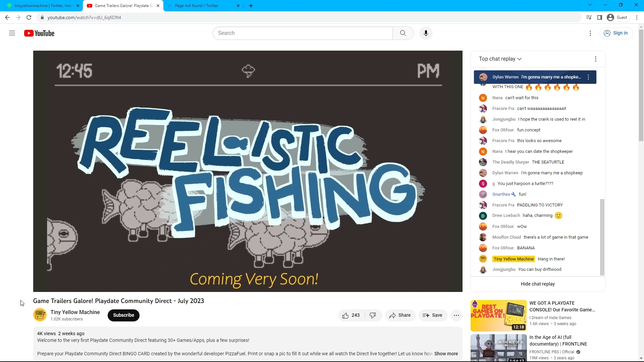
Task: Open WE GOT A PLAYDATE CONSOLE title
Action: coord(562,306)
